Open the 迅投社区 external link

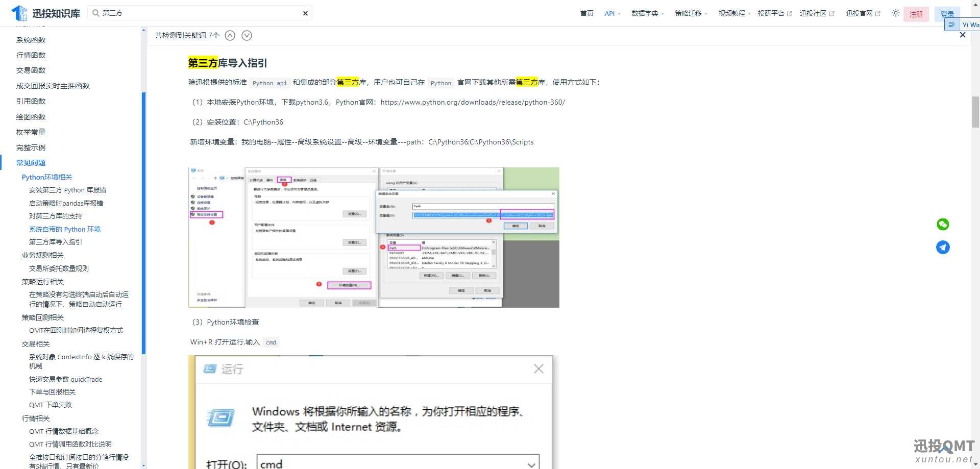817,13
